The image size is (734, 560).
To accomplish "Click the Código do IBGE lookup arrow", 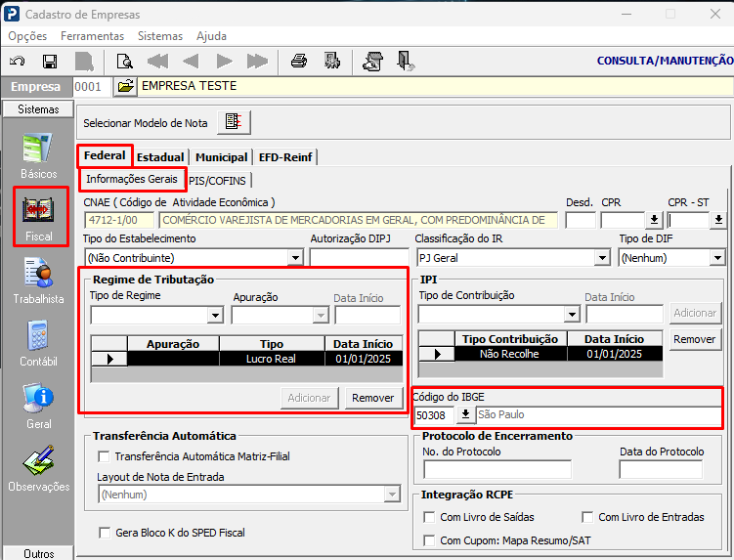I will coord(465,414).
